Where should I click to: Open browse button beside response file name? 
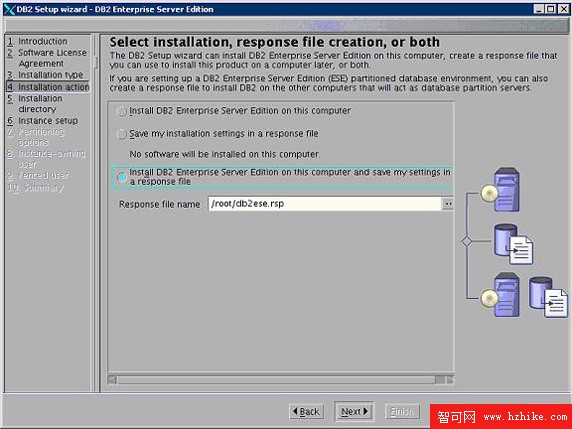(x=448, y=204)
